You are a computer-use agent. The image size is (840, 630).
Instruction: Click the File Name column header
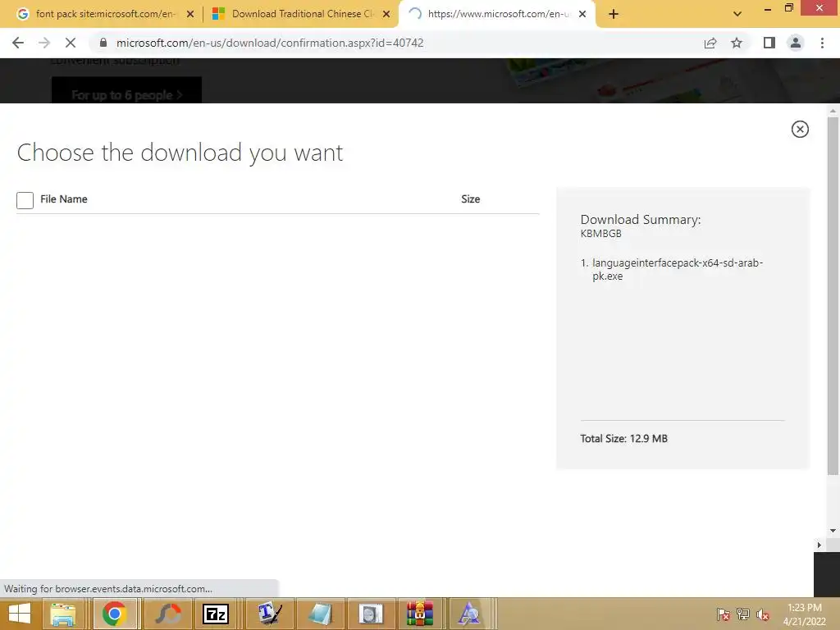[x=64, y=199]
